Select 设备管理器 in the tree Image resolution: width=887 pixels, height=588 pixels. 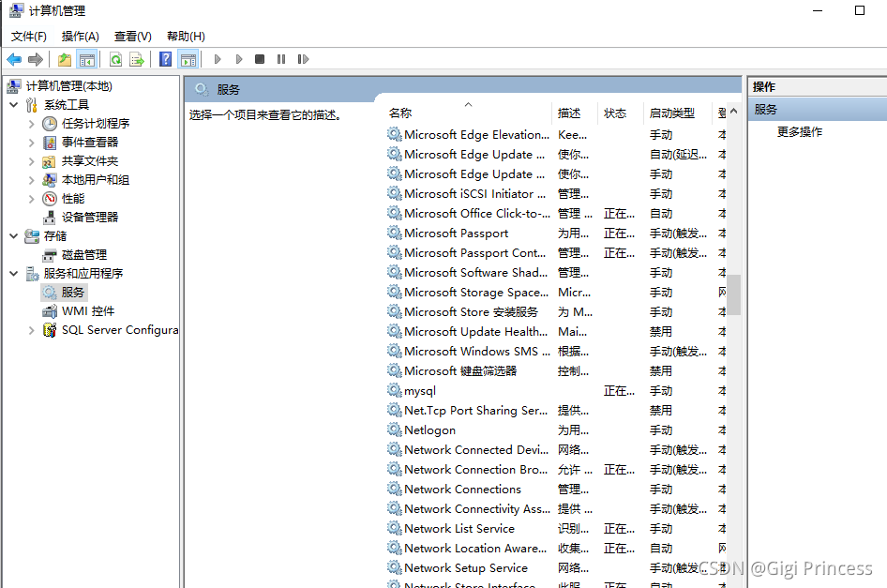tap(81, 217)
